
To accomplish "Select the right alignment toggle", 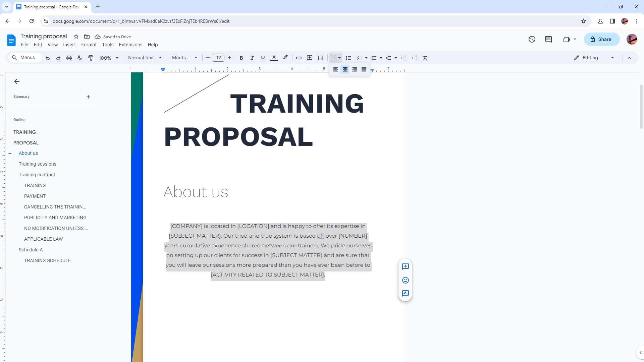I will (x=355, y=70).
